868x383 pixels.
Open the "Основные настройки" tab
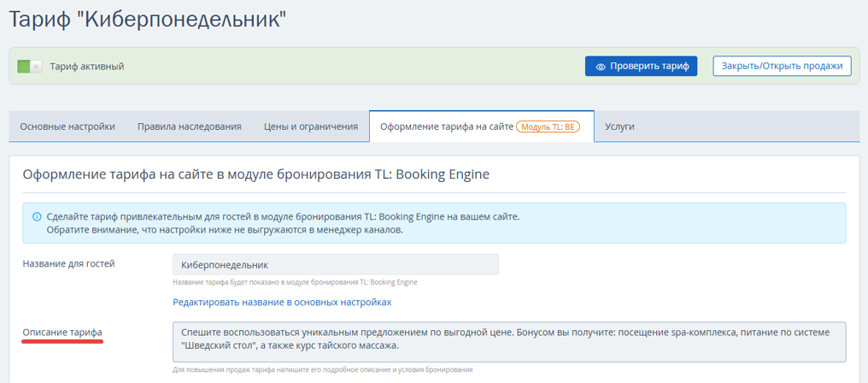click(x=67, y=127)
